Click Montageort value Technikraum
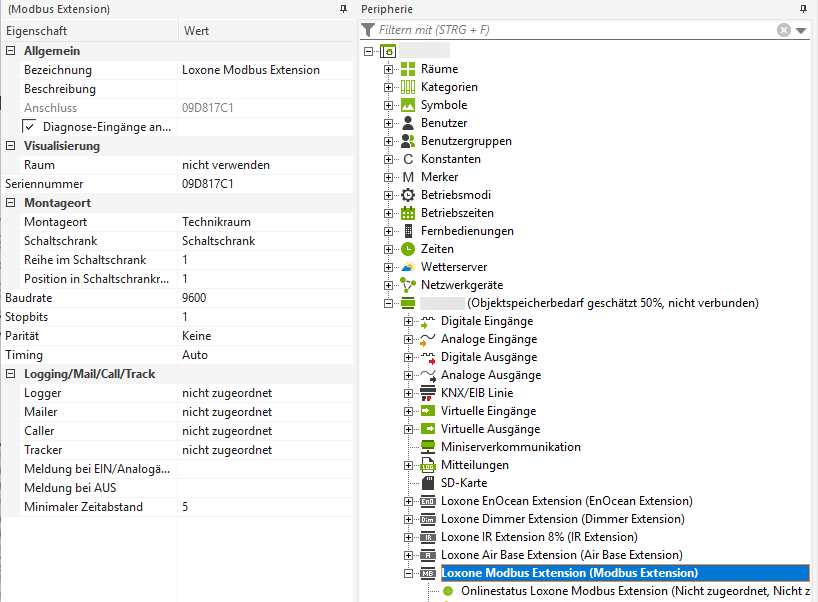The image size is (818, 602). point(266,222)
